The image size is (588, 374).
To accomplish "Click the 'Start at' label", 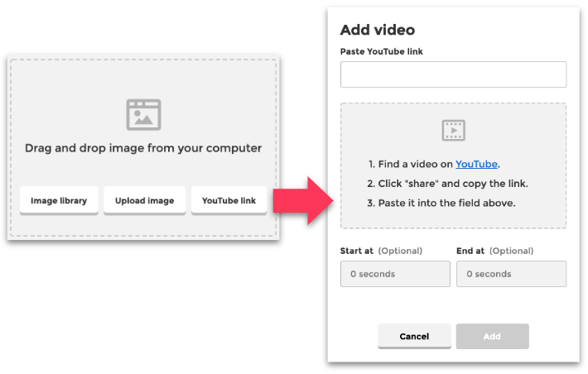I will coord(357,251).
